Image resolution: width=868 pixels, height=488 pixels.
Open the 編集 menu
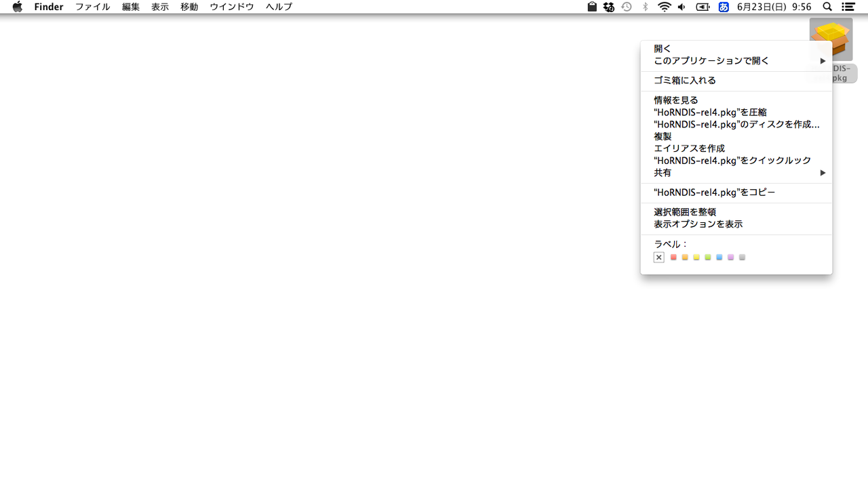pos(131,7)
